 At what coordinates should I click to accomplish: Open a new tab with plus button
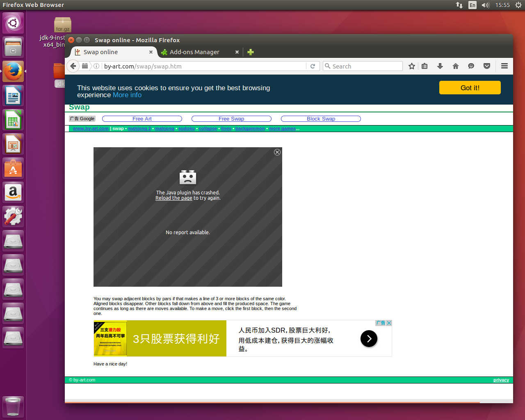pyautogui.click(x=251, y=52)
